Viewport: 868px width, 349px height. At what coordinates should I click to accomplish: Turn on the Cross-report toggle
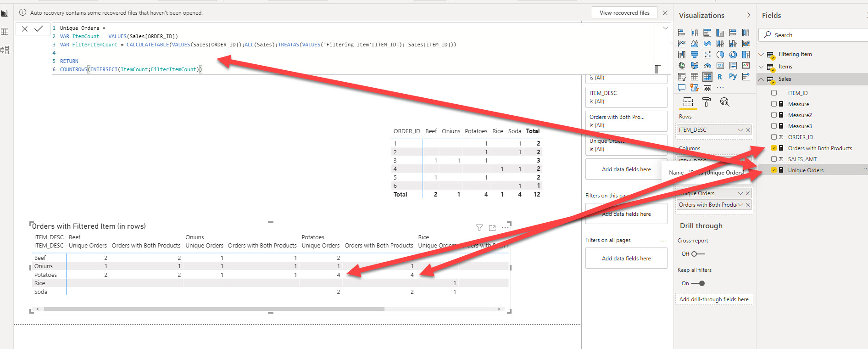click(x=697, y=254)
